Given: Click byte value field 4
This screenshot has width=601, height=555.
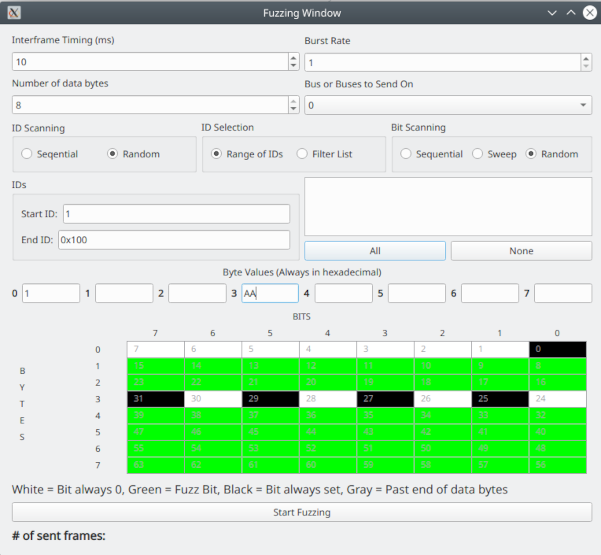Looking at the screenshot, I should [x=344, y=293].
